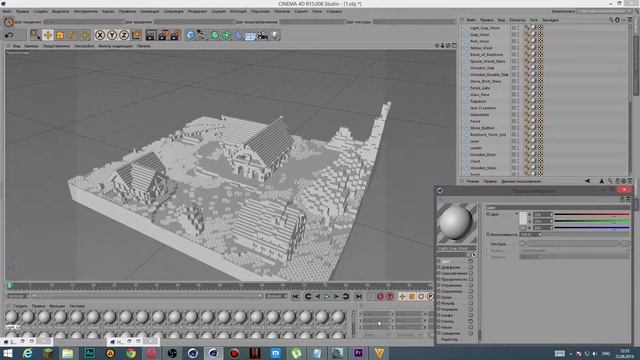Image resolution: width=640 pixels, height=360 pixels.
Task: Open the viewport Вид menu
Action: (x=16, y=46)
